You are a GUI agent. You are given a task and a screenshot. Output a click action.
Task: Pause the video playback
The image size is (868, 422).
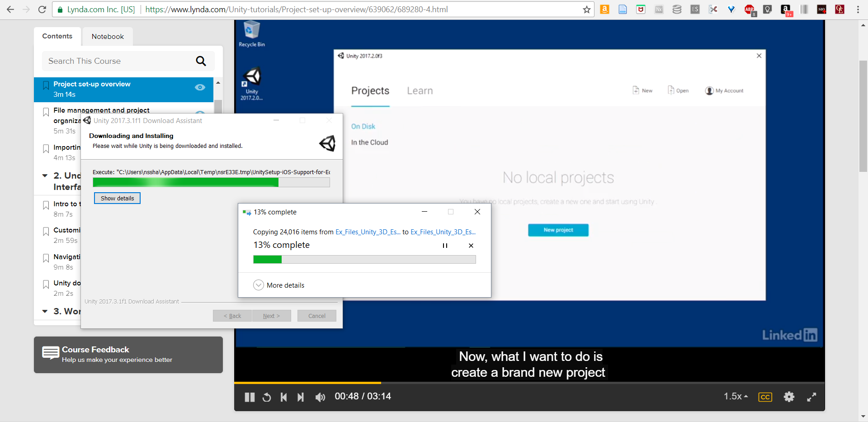250,397
